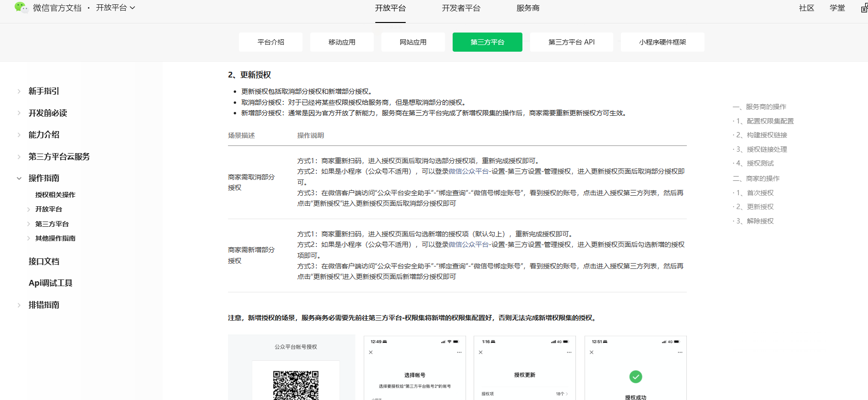
Task: Click the 场景描述 table header
Action: click(x=241, y=135)
